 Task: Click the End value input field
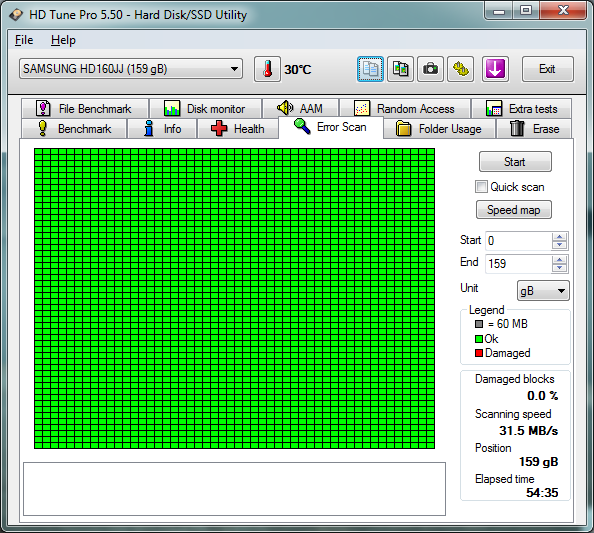pos(518,264)
